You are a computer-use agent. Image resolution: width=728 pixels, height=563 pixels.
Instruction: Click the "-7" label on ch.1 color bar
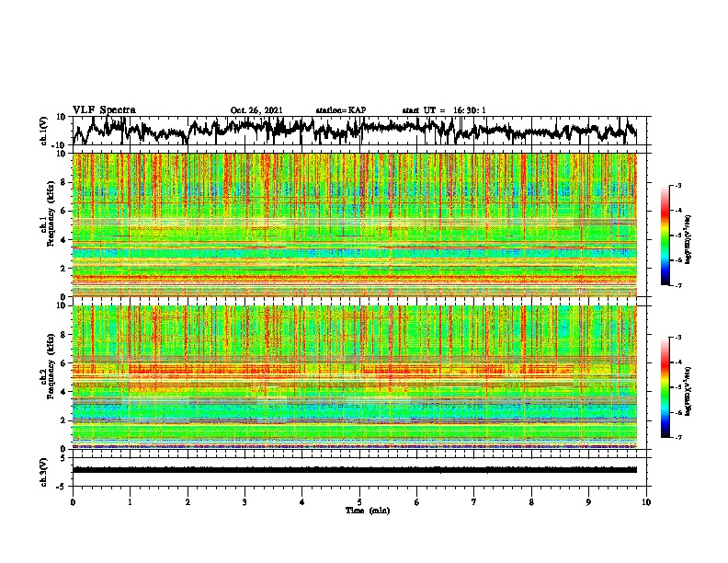(x=678, y=285)
